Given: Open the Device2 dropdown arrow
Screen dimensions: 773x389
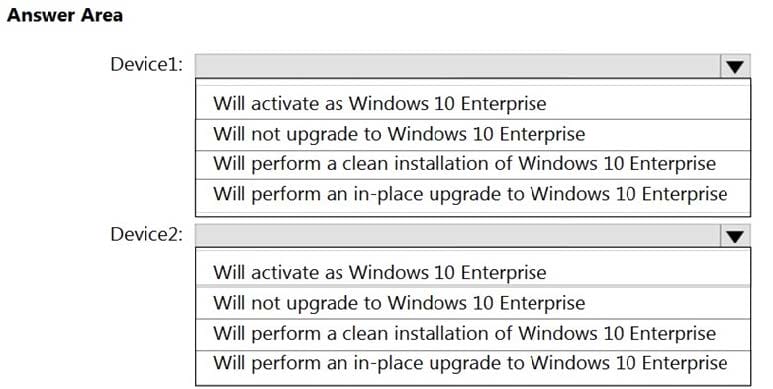Looking at the screenshot, I should coord(735,236).
